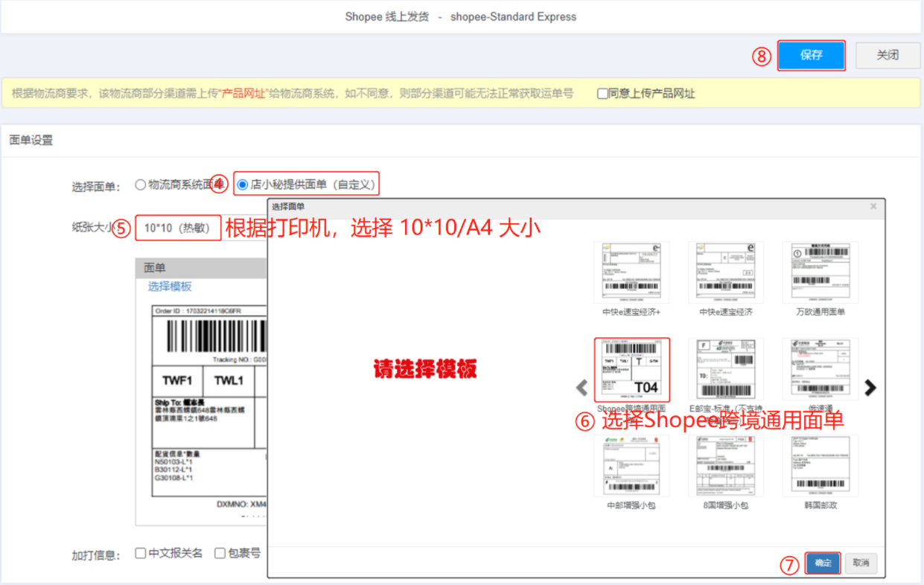The height and width of the screenshot is (585, 924).
Task: Open the 选择模板 link
Action: pos(169,287)
